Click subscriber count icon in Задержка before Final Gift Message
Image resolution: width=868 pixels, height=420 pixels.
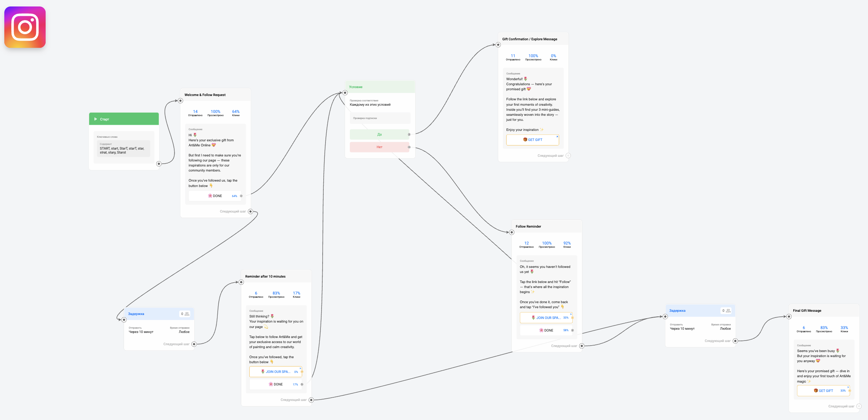coord(728,311)
